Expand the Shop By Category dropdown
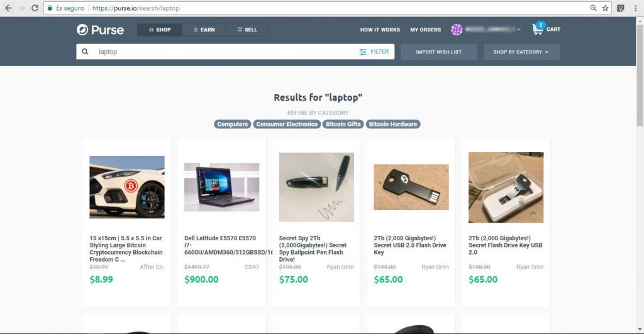 pos(521,52)
